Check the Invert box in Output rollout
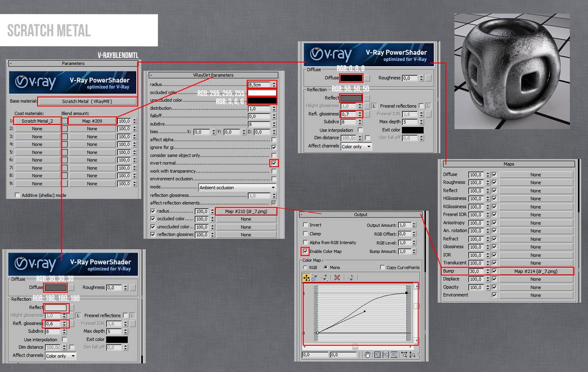Screen dimensions: 588x372 (x=306, y=225)
